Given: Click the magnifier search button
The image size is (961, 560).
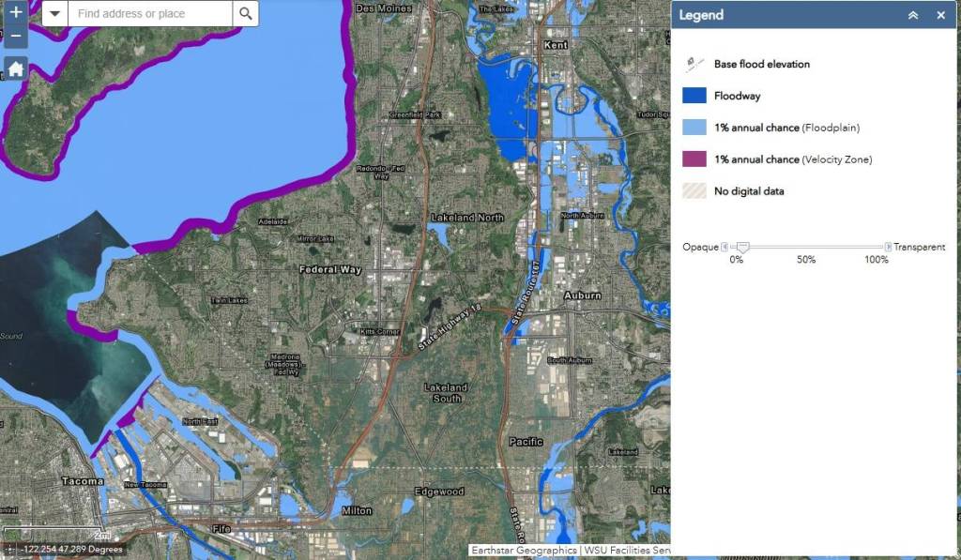Looking at the screenshot, I should (x=245, y=14).
